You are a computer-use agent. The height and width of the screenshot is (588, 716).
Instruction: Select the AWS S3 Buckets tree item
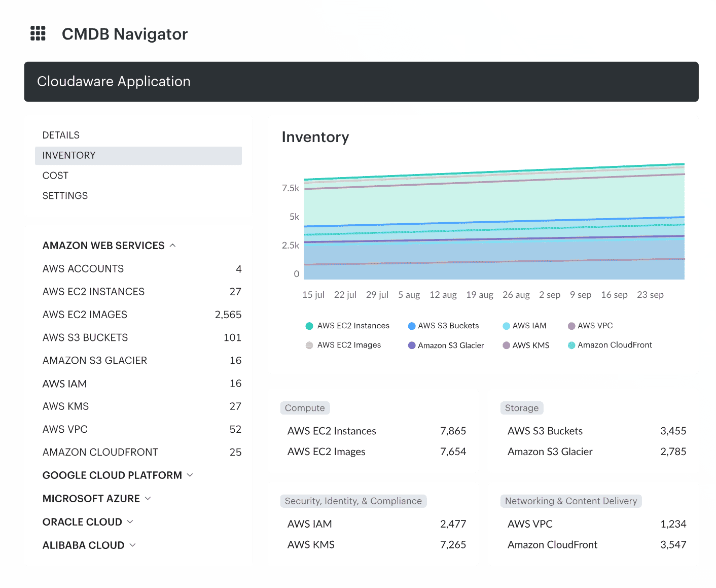85,337
